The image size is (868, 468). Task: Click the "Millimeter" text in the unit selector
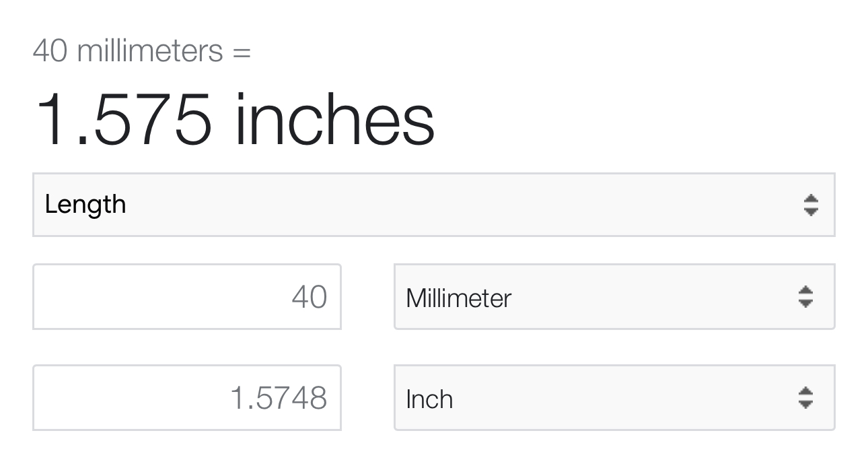(x=459, y=298)
